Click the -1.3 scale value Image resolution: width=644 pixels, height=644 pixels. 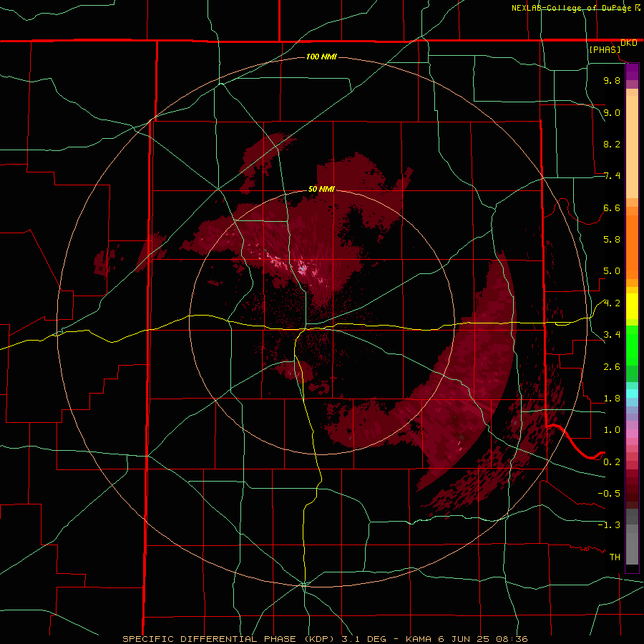(609, 525)
